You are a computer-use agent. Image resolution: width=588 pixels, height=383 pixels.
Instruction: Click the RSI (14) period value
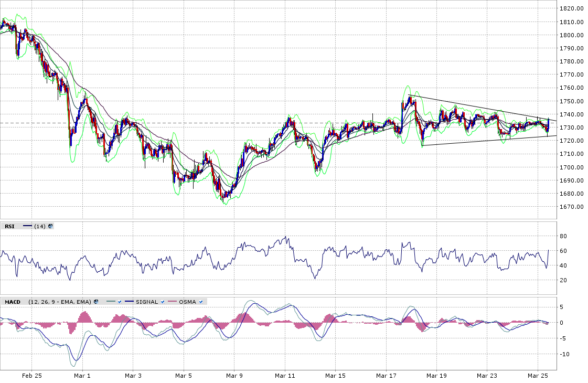tap(39, 226)
